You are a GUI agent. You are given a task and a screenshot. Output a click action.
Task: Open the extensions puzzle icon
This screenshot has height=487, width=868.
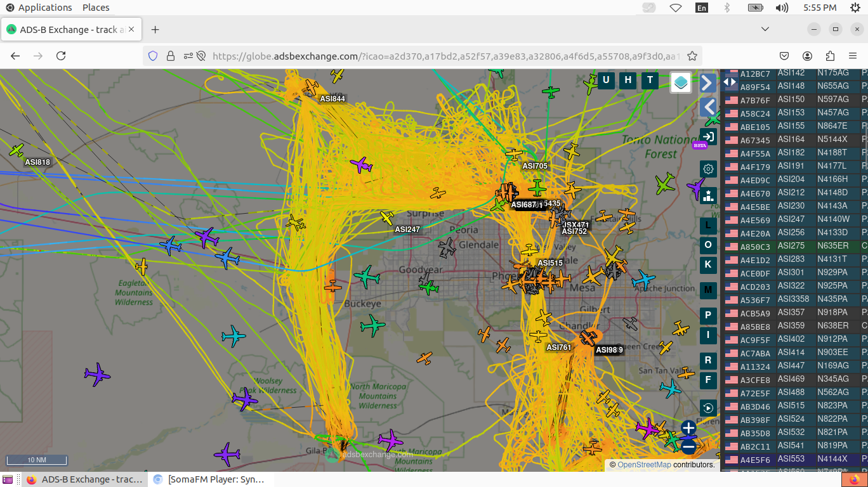(x=830, y=56)
